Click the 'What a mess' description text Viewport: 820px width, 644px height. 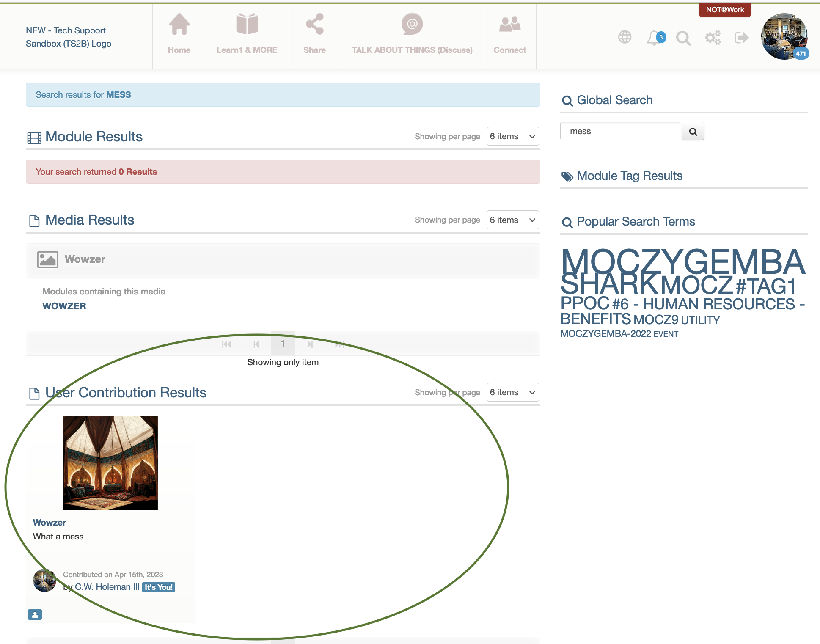point(58,537)
